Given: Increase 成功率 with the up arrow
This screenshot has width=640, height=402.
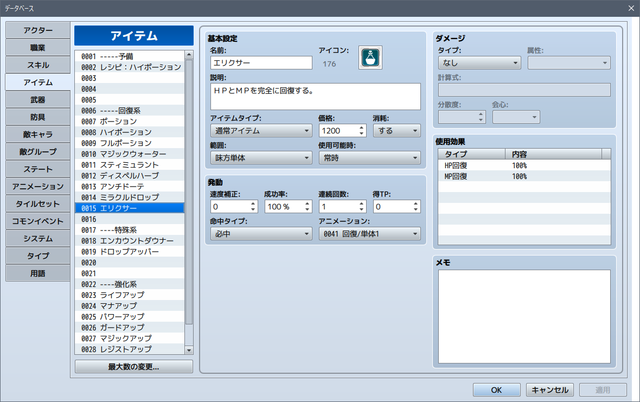Looking at the screenshot, I should (307, 203).
